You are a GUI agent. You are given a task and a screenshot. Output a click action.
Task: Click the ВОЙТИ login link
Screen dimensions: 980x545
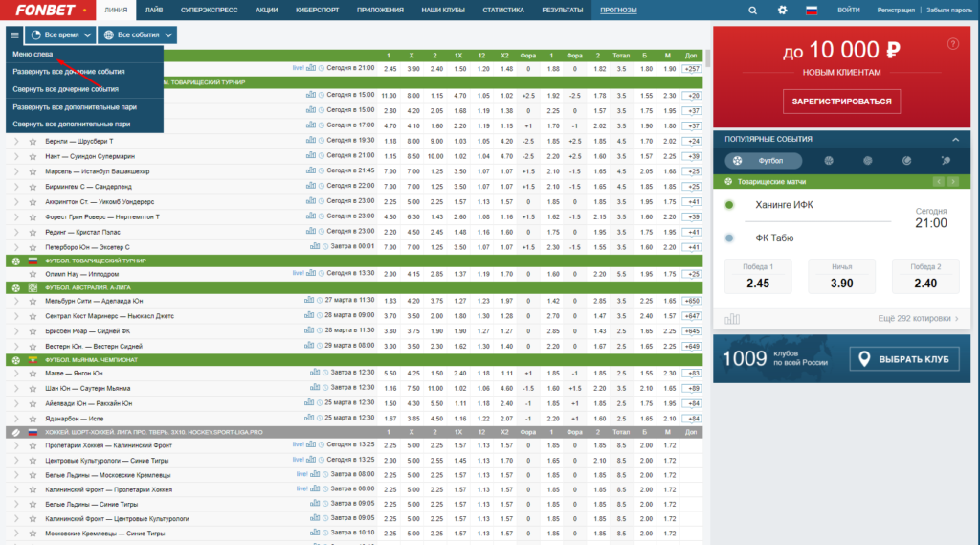(848, 10)
